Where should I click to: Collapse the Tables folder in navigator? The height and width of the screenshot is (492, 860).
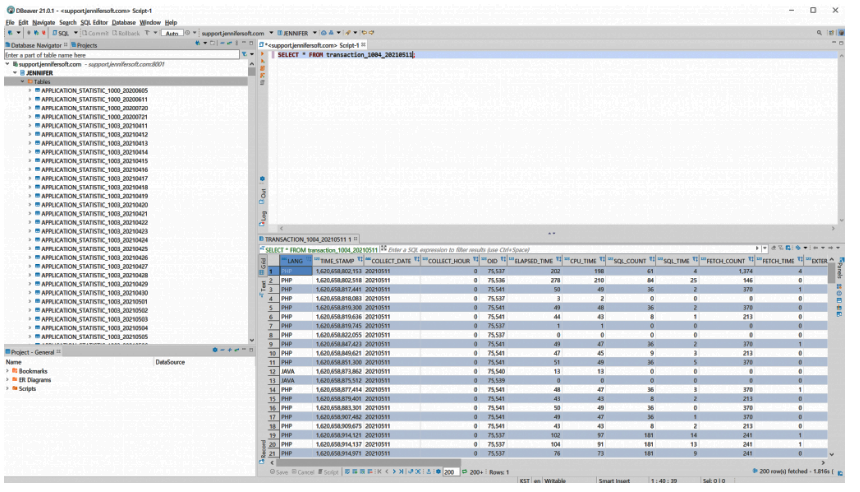(x=22, y=81)
